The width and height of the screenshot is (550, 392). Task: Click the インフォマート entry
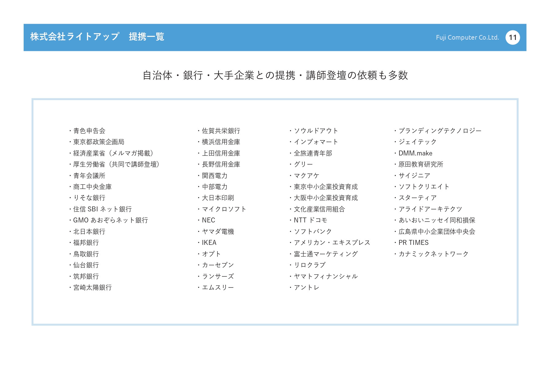314,142
